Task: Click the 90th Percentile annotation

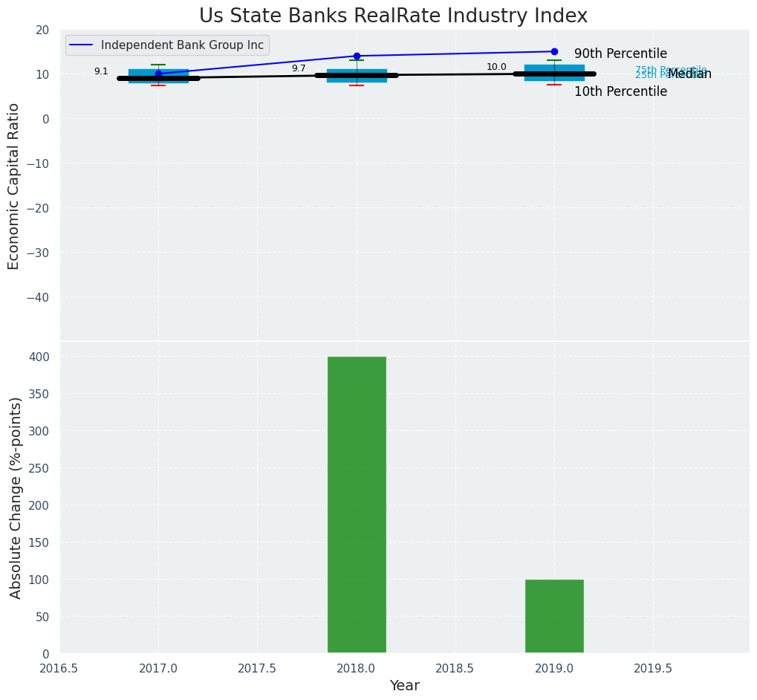Action: pos(620,54)
